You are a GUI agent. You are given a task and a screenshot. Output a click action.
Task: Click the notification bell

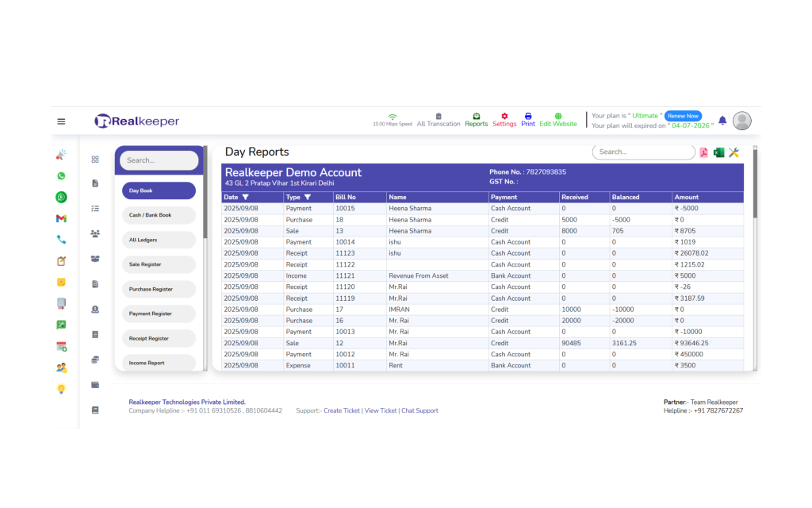pos(722,121)
